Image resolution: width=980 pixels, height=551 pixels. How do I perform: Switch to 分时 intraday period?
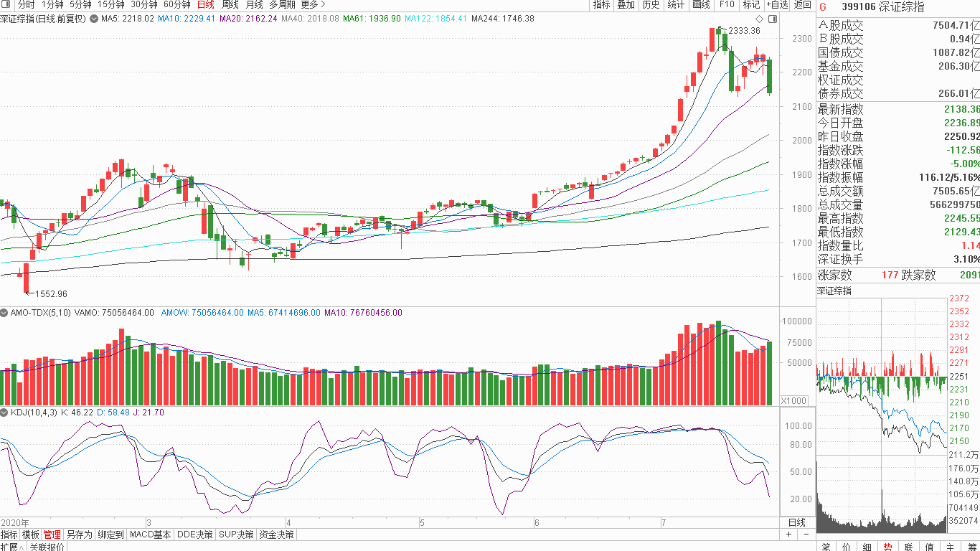click(27, 4)
